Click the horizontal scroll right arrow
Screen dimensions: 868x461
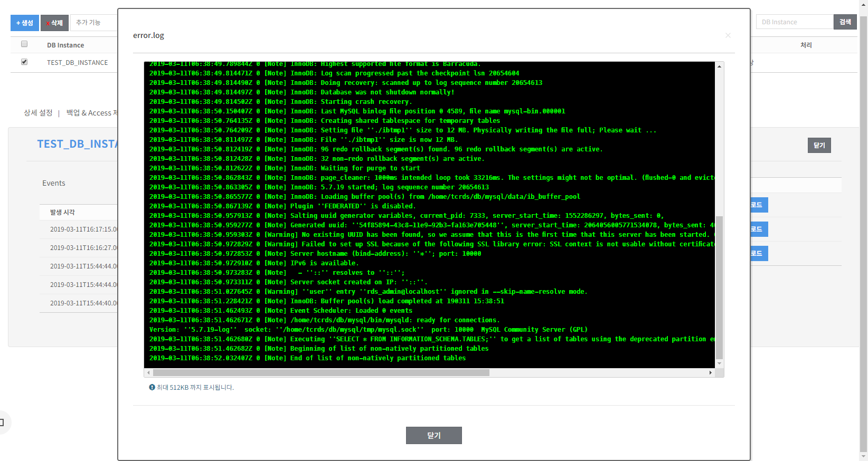[711, 372]
